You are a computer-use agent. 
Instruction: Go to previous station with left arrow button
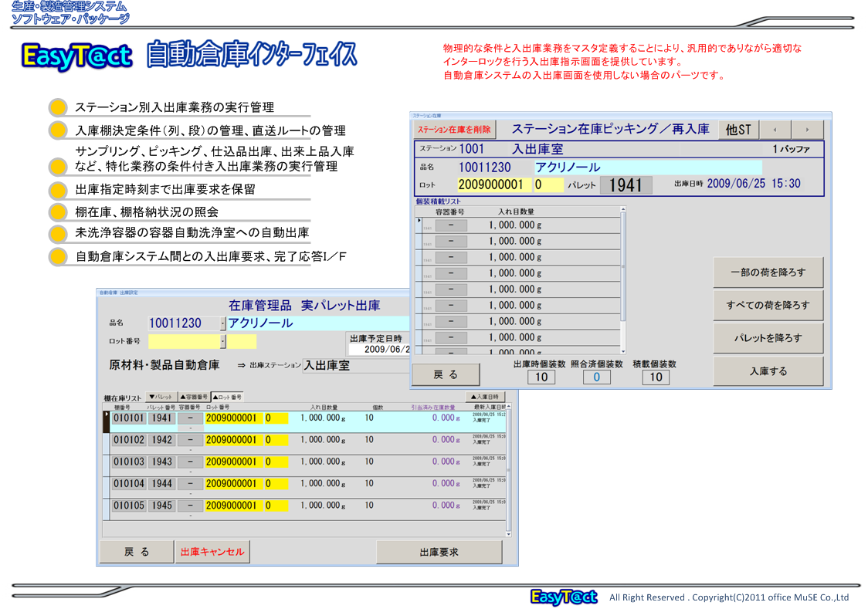775,130
